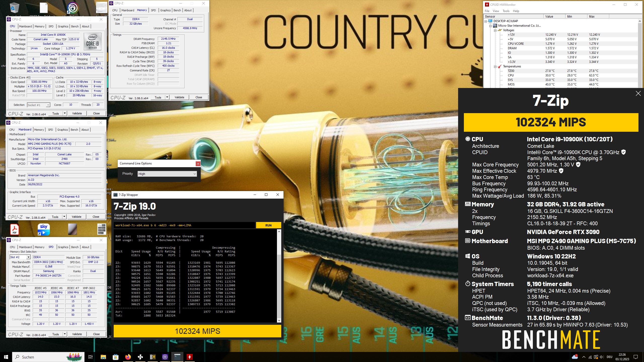Collapse the Voltages tree node in HWMonitor

[495, 30]
